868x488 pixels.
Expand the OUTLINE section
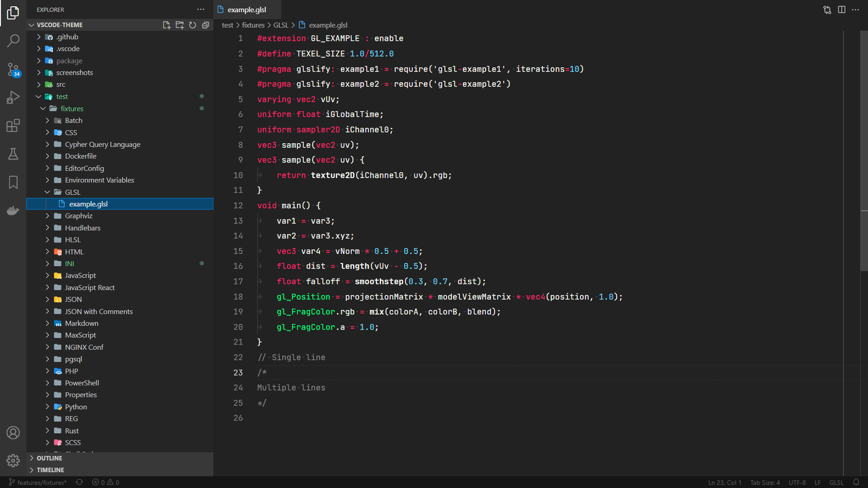(x=49, y=458)
